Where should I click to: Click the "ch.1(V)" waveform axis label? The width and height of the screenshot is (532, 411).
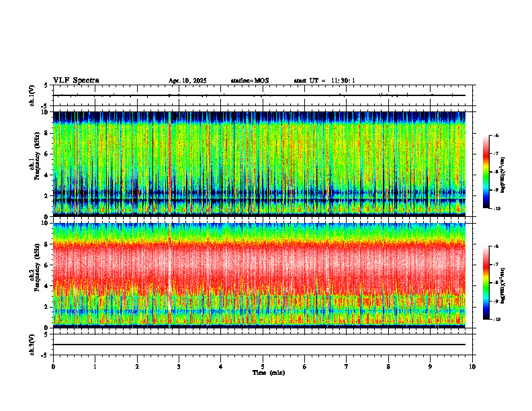tap(32, 95)
